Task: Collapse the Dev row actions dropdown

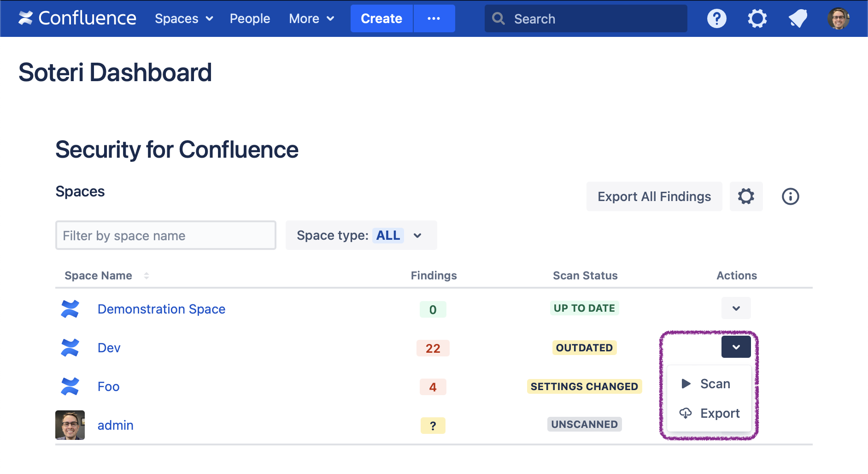Action: click(x=736, y=347)
